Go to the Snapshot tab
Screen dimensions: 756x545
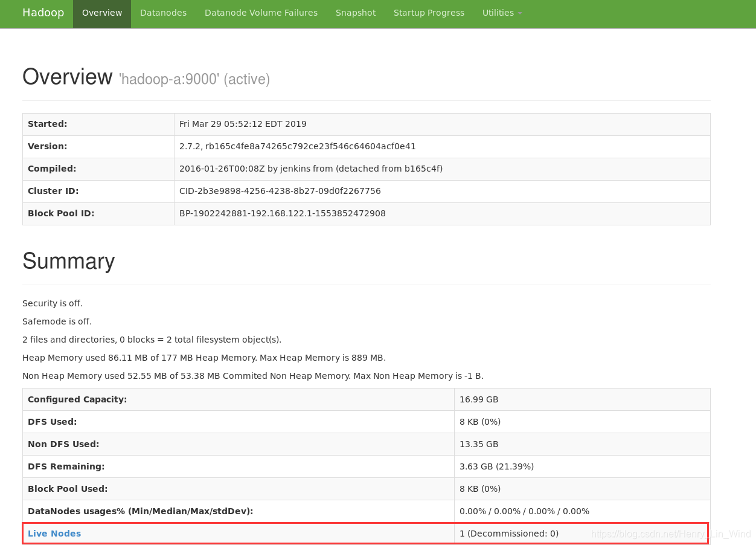356,13
